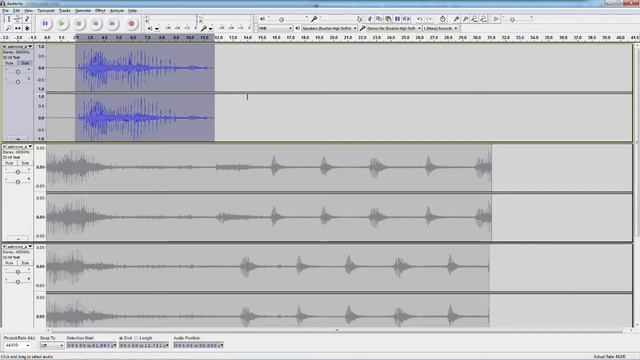Image resolution: width=640 pixels, height=360 pixels.
Task: Redo the last undone action
Action: click(429, 19)
